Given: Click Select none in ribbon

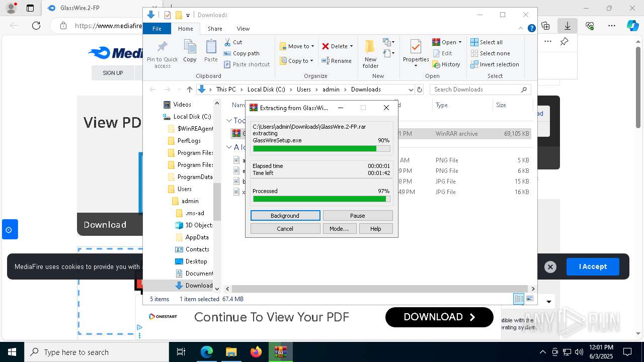Looking at the screenshot, I should (490, 53).
